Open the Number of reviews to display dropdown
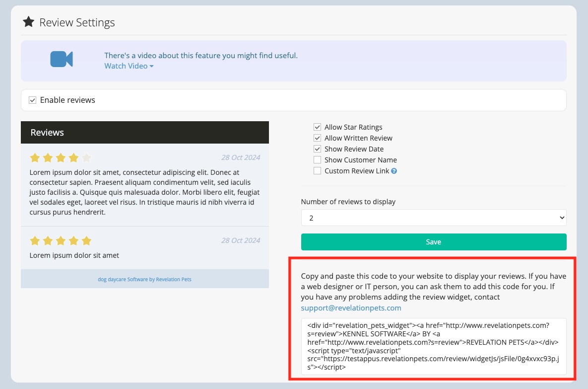The width and height of the screenshot is (588, 389). pos(434,218)
